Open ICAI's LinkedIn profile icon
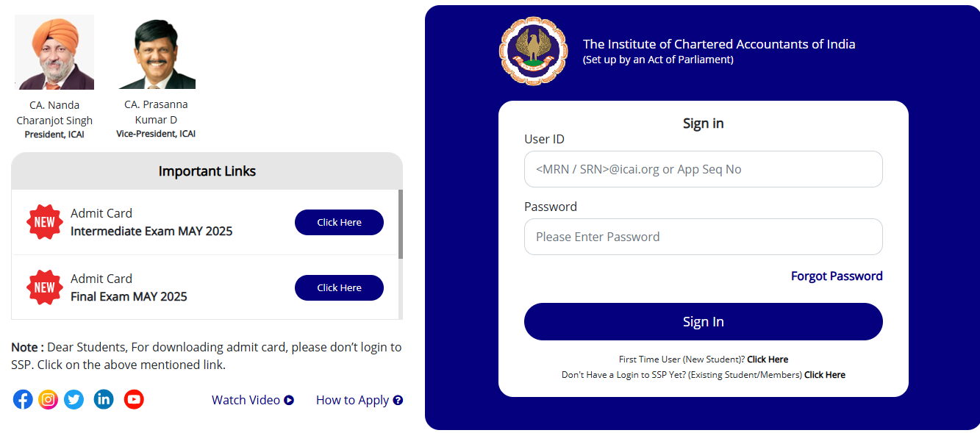This screenshot has height=433, width=980. 103,399
